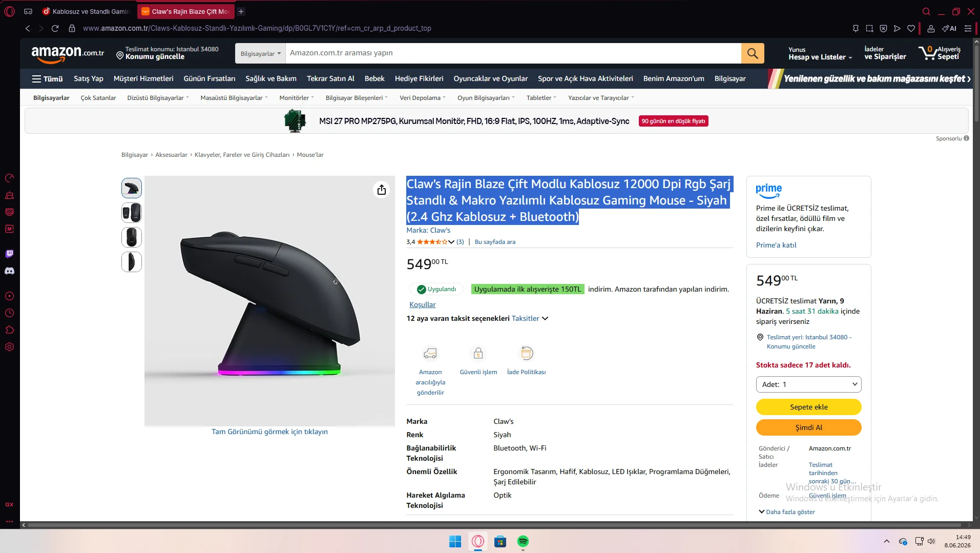
Task: Open Microsoft Store from taskbar
Action: click(x=500, y=541)
